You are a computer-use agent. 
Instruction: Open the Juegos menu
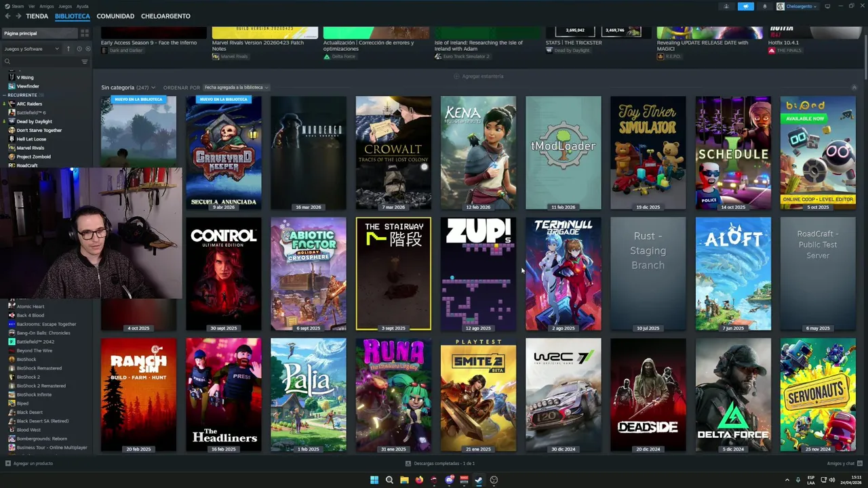pos(65,6)
